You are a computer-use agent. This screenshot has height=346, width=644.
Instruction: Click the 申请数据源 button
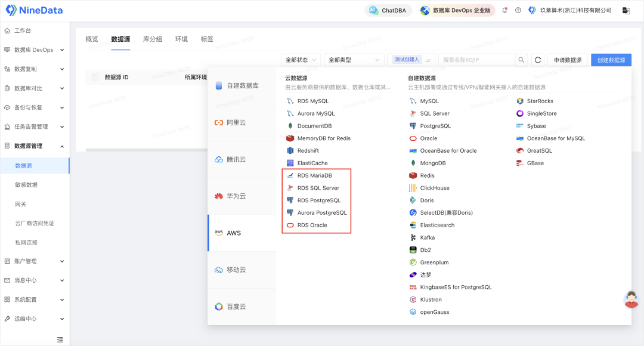pos(568,60)
